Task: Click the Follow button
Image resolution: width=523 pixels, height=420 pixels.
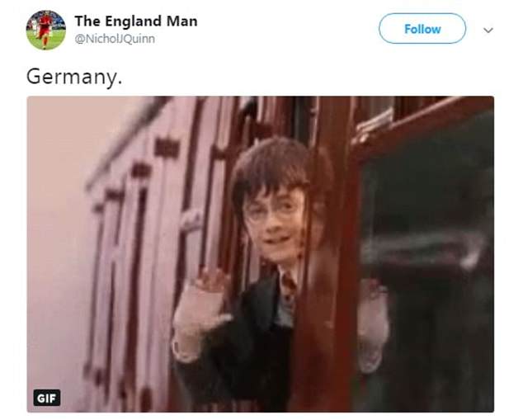Action: [422, 29]
